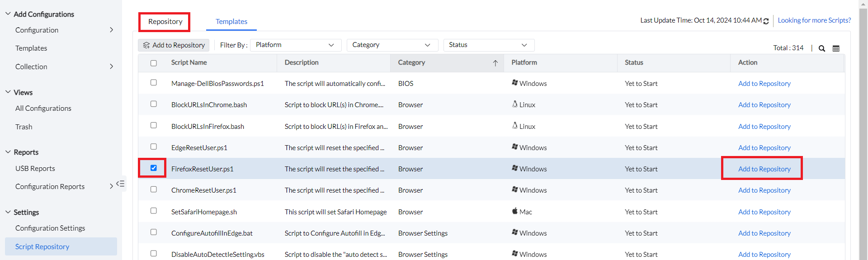The width and height of the screenshot is (868, 260).
Task: Open the column chooser grid icon
Action: click(x=836, y=48)
